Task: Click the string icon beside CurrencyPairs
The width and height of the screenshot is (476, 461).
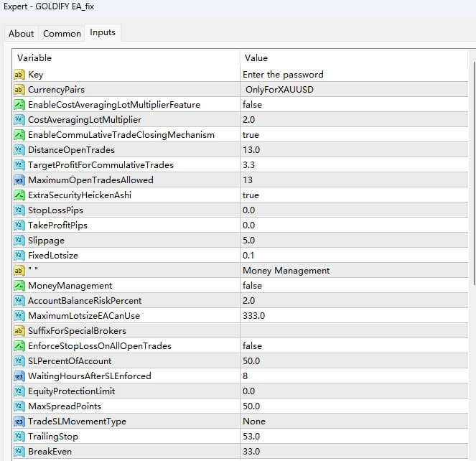Action: pos(19,90)
